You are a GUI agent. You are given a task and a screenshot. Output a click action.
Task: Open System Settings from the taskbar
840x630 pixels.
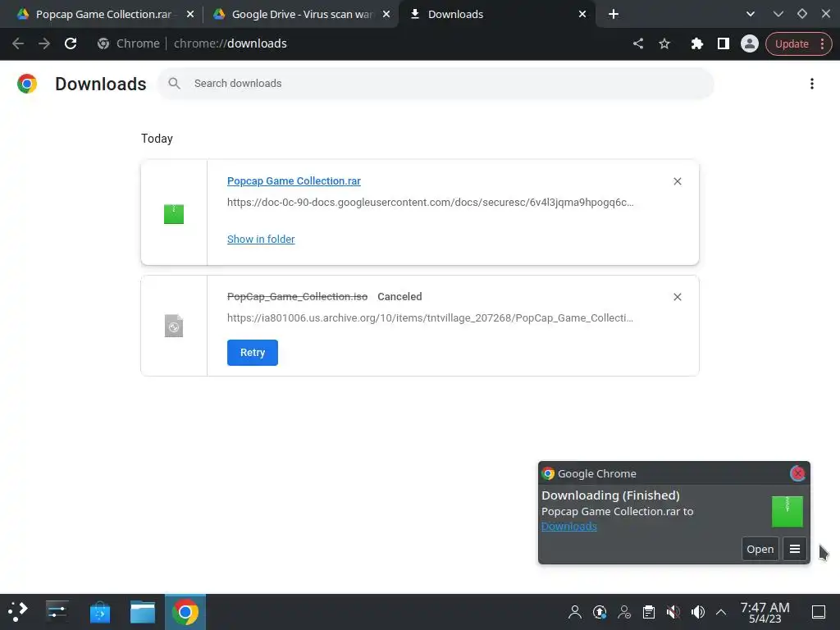(57, 612)
